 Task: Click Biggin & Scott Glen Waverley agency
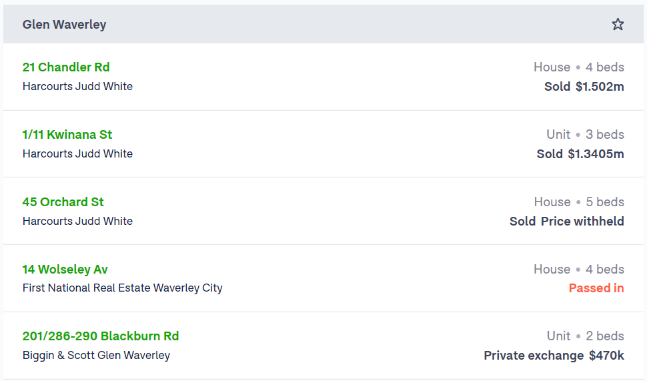pos(96,355)
